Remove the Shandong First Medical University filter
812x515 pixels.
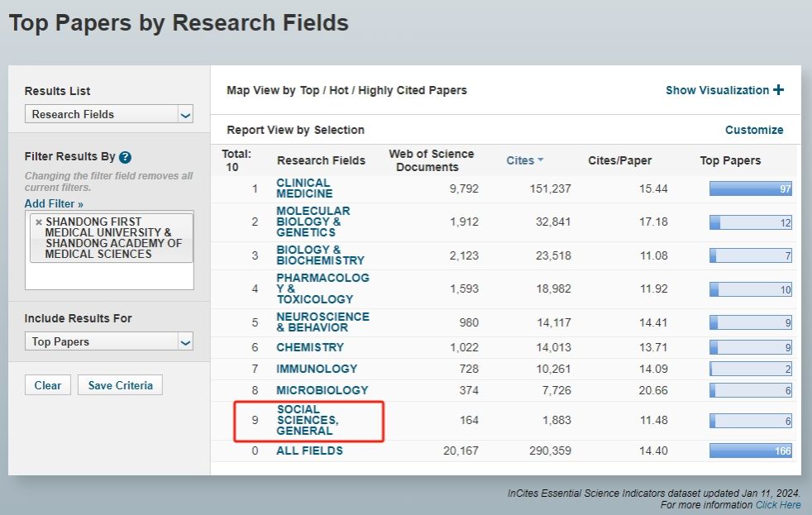pos(38,222)
